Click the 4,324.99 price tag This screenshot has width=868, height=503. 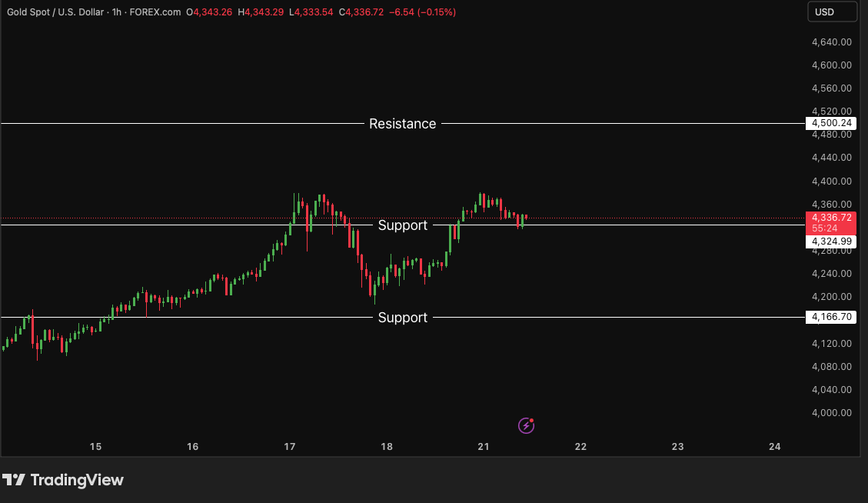(830, 242)
